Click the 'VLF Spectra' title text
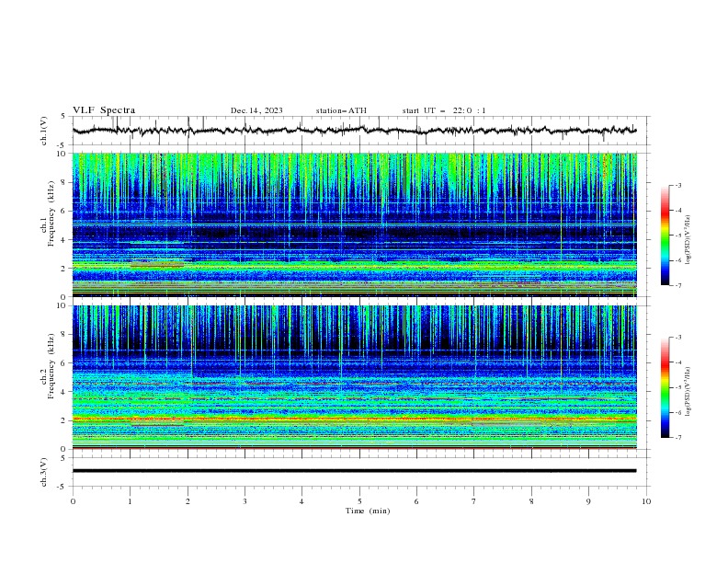Viewport: 728px width, 563px height. 104,110
